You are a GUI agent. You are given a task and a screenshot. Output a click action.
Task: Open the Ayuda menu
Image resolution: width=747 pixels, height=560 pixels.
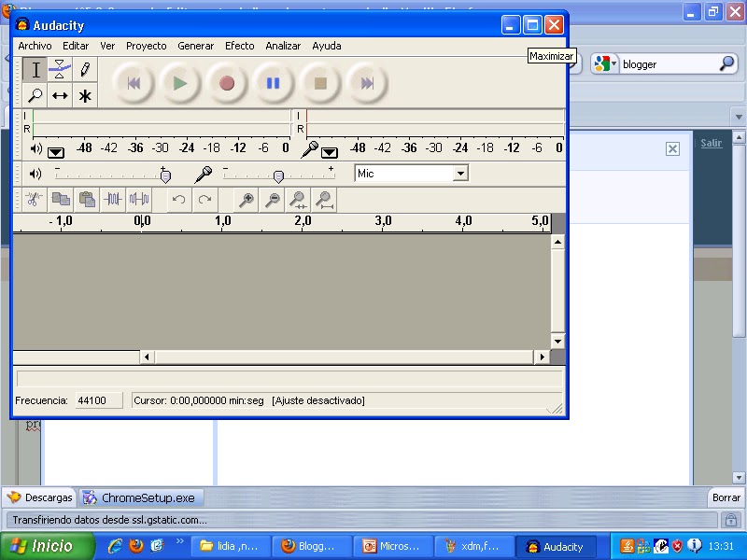pos(326,46)
